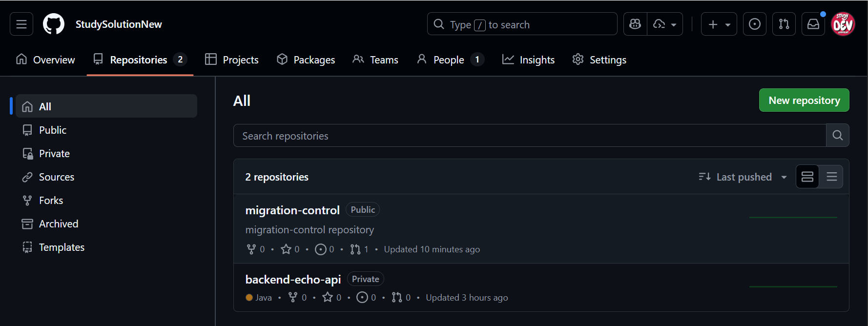Filter by Private repositories in sidebar
The height and width of the screenshot is (326, 868).
pos(54,154)
